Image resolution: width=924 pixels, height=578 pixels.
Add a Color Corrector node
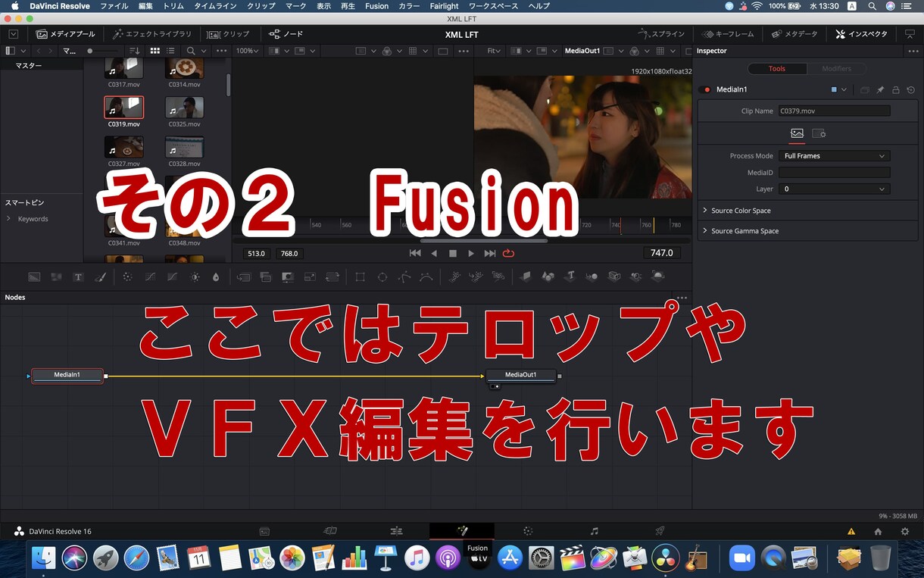click(127, 277)
